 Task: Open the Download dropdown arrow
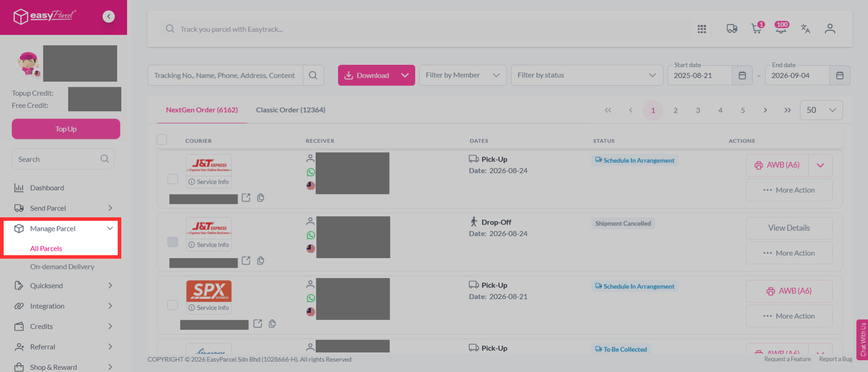[405, 75]
